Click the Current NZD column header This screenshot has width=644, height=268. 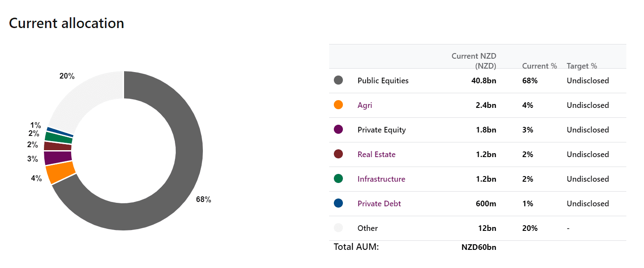pyautogui.click(x=474, y=61)
